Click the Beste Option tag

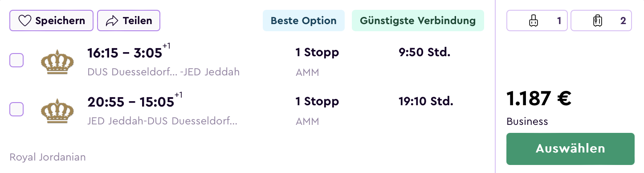coord(304,21)
